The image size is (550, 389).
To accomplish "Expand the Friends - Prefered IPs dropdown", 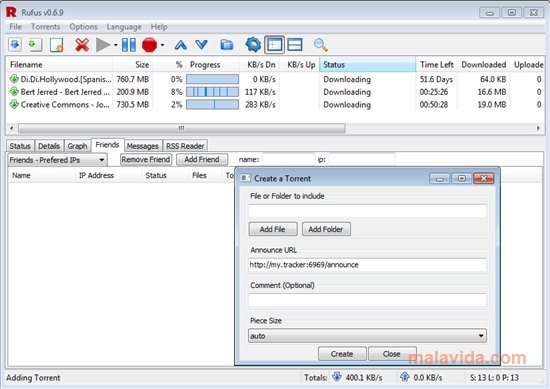I will click(x=57, y=160).
